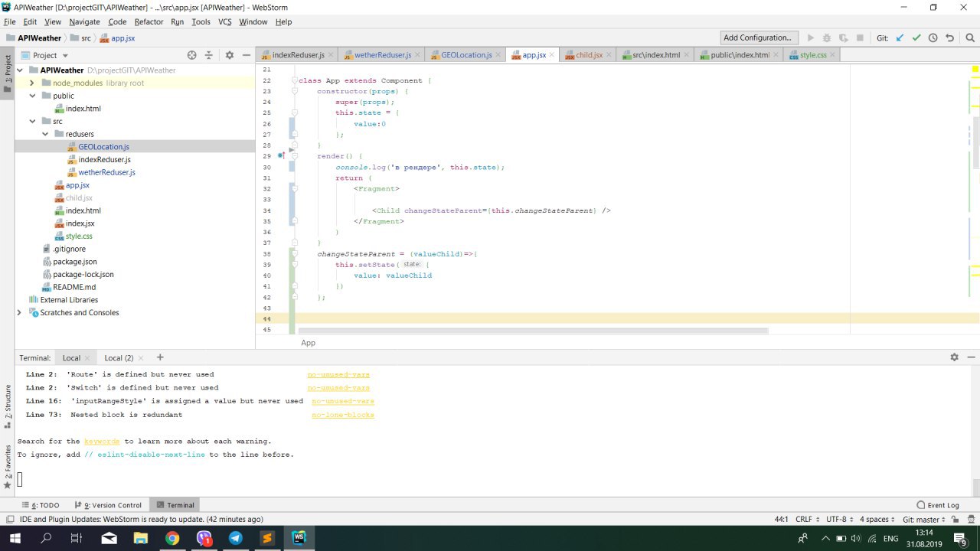Open the Project panel settings gear
The height and width of the screenshot is (551, 980).
tap(229, 55)
